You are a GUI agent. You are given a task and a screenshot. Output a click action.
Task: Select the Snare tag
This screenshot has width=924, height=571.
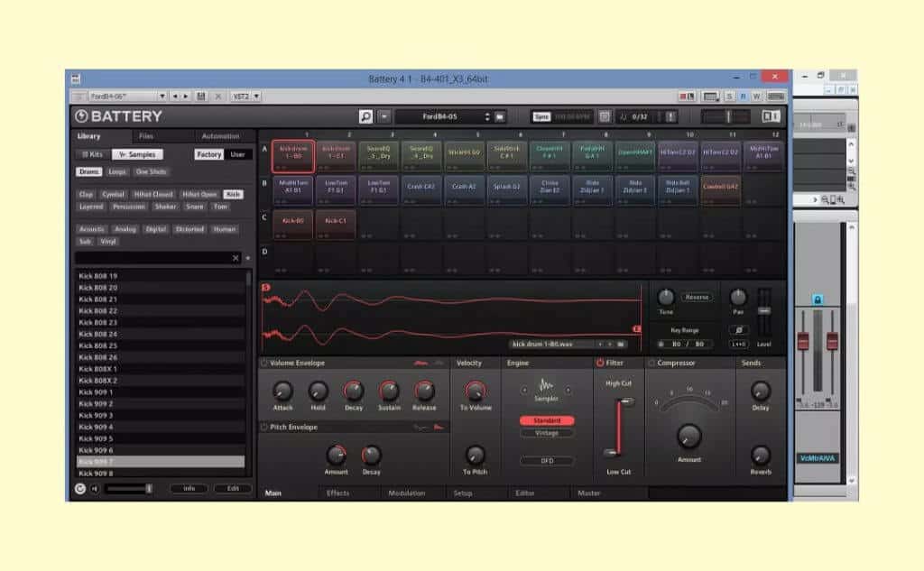(195, 207)
